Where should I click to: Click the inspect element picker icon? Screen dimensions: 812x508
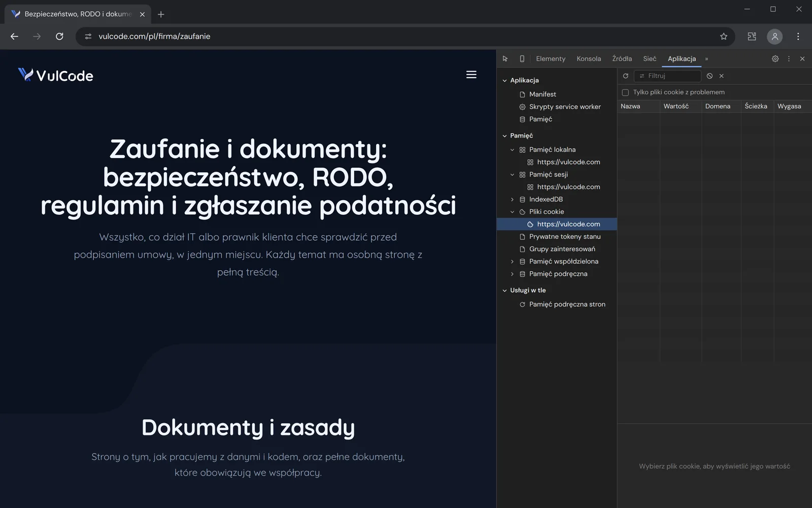505,59
